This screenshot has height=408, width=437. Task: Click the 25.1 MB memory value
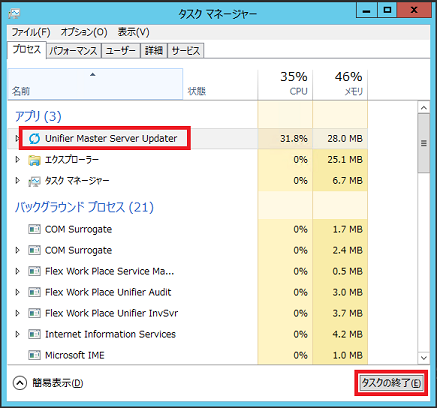coord(345,160)
